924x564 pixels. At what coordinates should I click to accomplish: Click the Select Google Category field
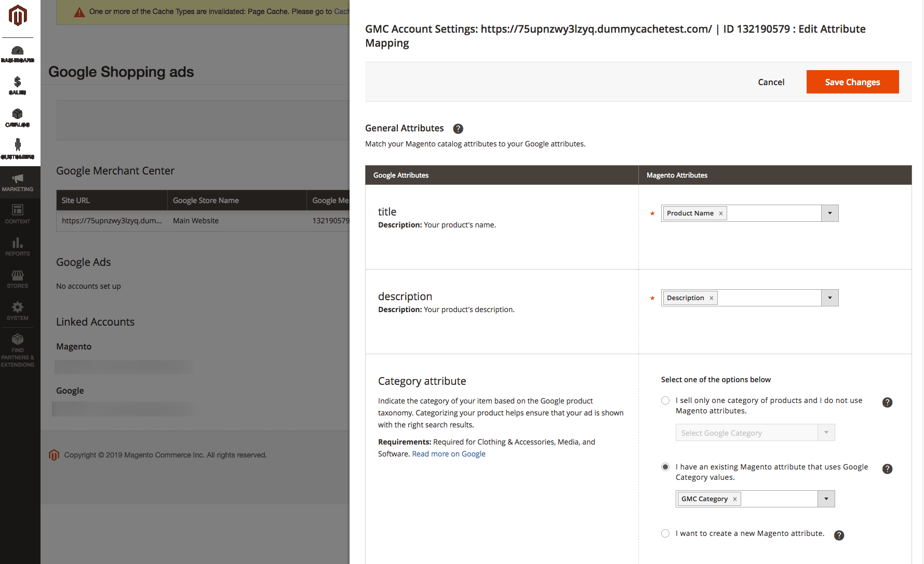click(x=747, y=433)
